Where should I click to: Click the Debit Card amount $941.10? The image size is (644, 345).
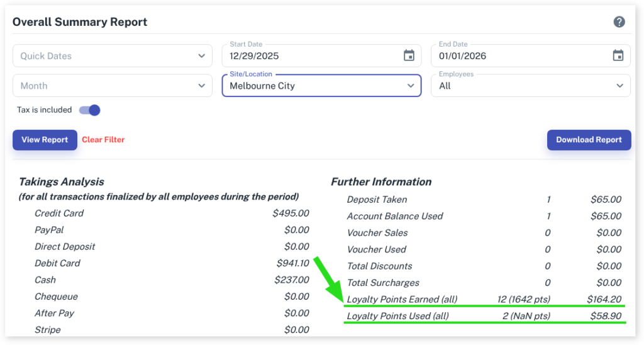(292, 263)
